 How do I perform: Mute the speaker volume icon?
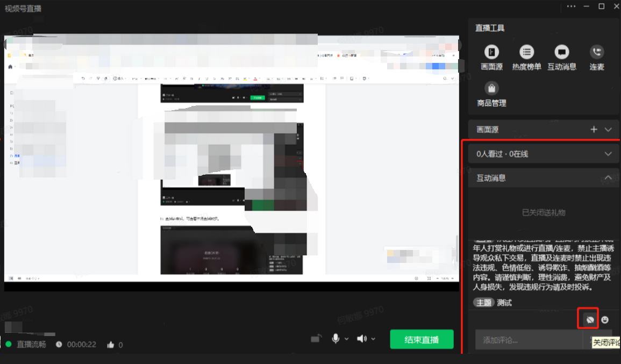coord(362,339)
